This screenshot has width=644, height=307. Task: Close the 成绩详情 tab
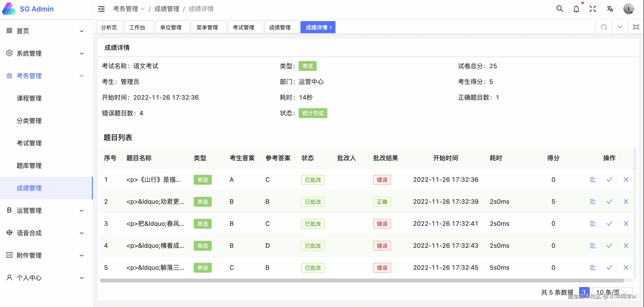coord(331,28)
